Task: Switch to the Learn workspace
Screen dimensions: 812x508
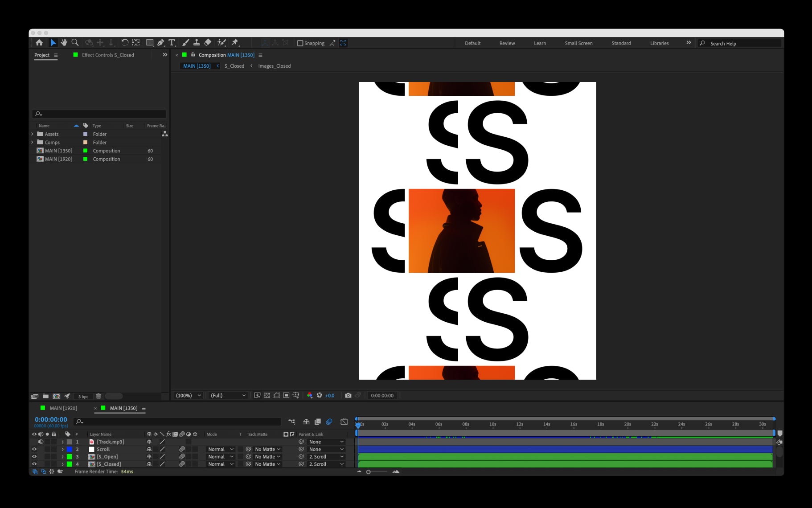Action: [540, 43]
